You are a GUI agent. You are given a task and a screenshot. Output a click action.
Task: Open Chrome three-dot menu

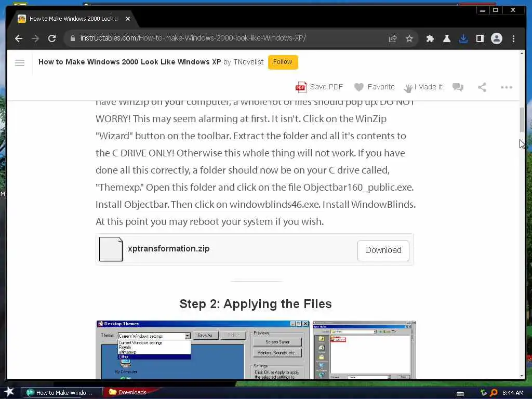tap(513, 38)
